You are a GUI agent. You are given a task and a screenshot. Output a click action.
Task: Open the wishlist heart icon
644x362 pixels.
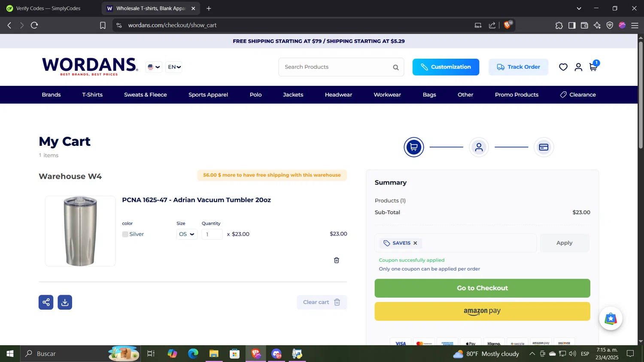pos(563,67)
